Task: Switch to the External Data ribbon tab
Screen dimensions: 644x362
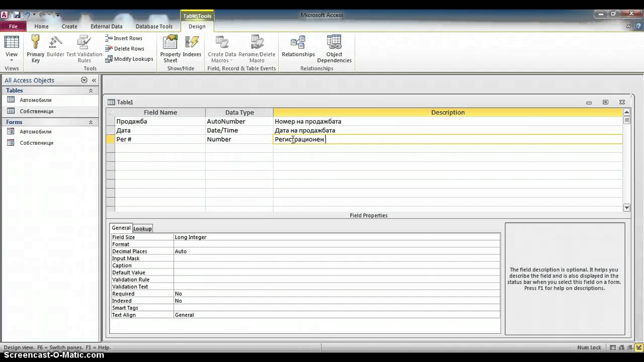Action: tap(106, 27)
